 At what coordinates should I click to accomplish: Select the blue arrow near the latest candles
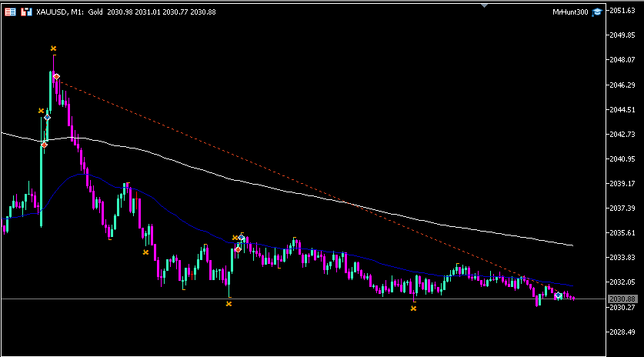pos(558,295)
